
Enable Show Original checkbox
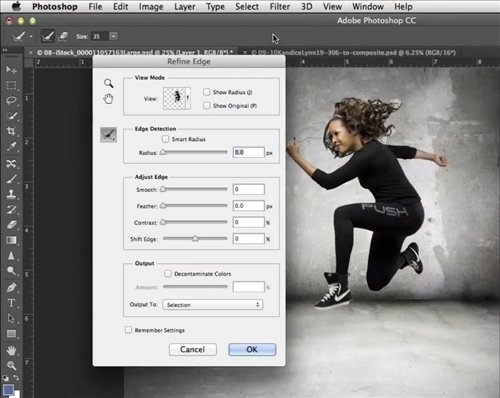pyautogui.click(x=207, y=106)
